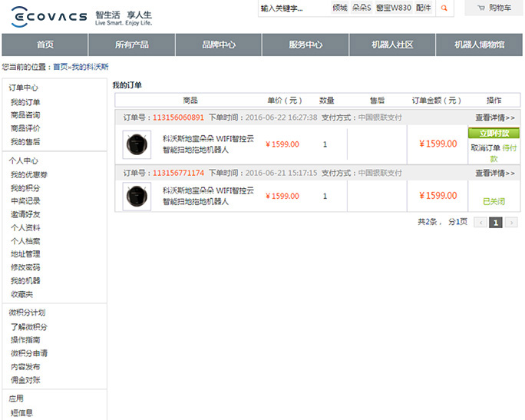525x420 pixels.
Task: Open 商品评价 in the sidebar
Action: pos(25,128)
